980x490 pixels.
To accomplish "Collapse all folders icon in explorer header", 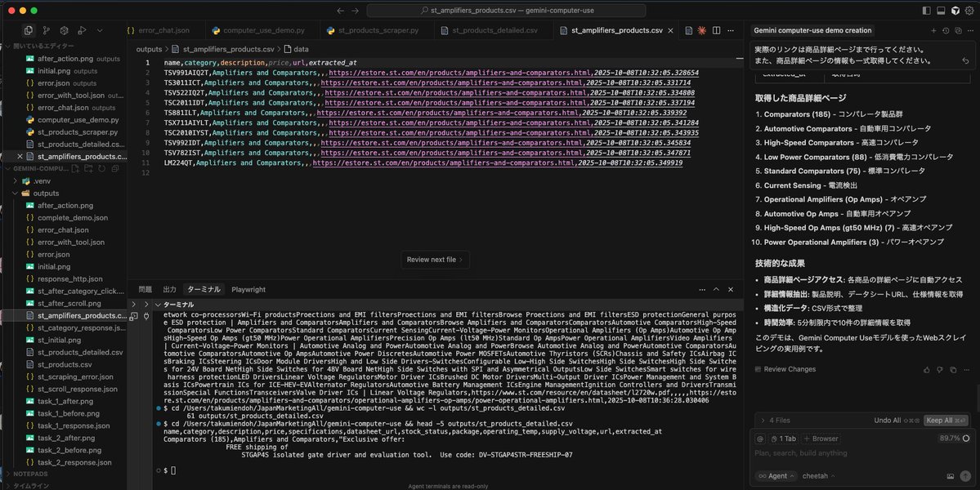I will pyautogui.click(x=115, y=168).
